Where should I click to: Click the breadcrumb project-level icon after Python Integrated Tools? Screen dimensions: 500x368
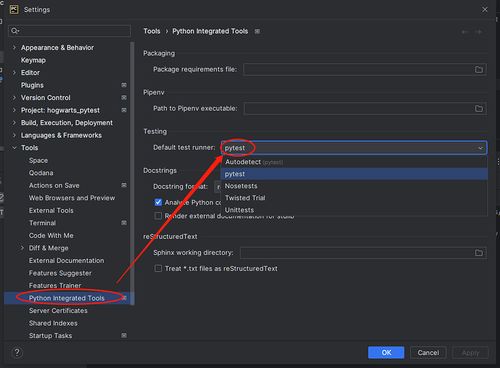[257, 31]
